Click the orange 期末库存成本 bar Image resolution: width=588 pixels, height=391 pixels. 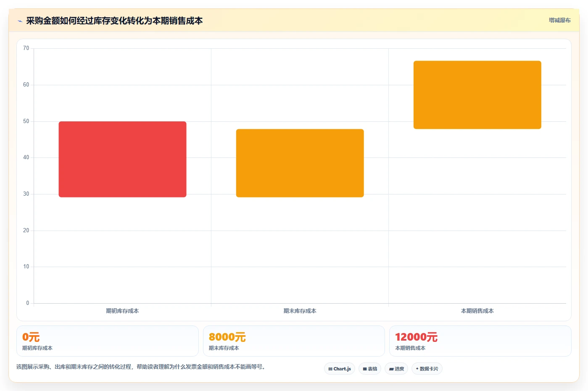(x=300, y=163)
